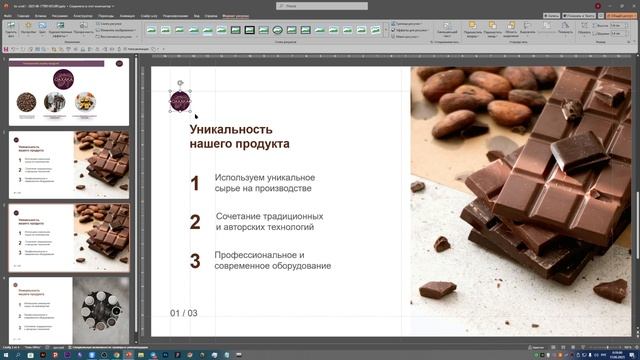Open the Picture Border dropdown
The height and width of the screenshot is (360, 640).
click(x=406, y=24)
